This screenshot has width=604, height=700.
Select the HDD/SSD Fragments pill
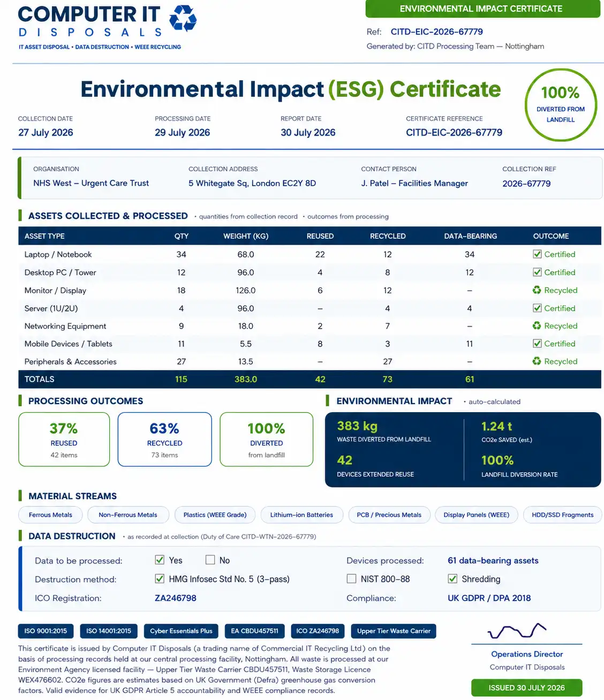pyautogui.click(x=563, y=515)
